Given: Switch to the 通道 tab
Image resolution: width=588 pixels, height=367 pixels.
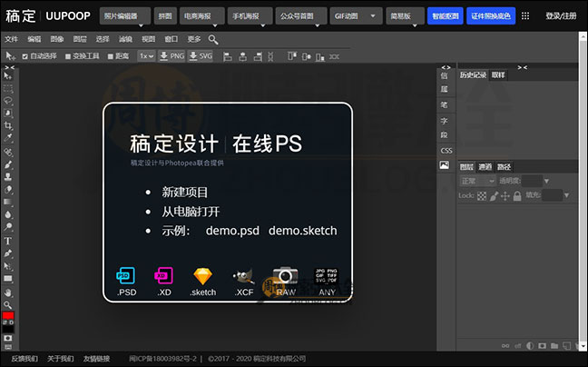Looking at the screenshot, I should (x=485, y=167).
